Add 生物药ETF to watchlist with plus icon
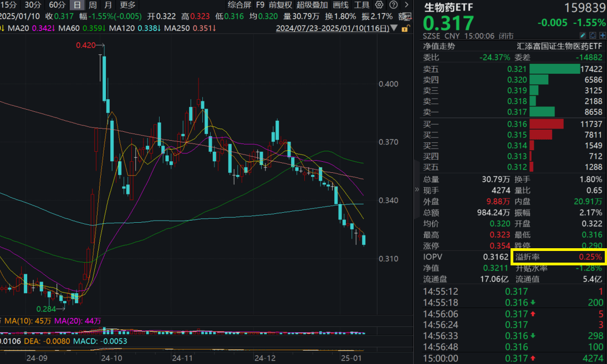Image resolution: width=607 pixels, height=364 pixels. pyautogui.click(x=602, y=35)
